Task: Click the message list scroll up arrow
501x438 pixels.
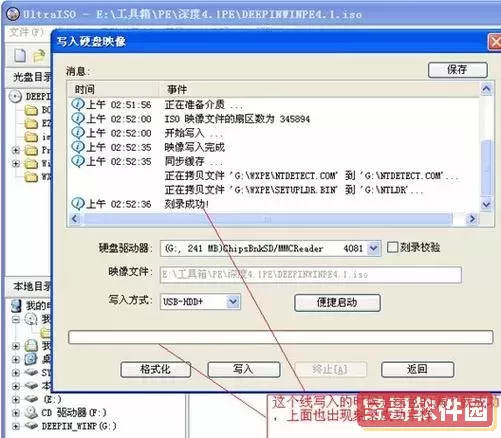Action: [486, 89]
